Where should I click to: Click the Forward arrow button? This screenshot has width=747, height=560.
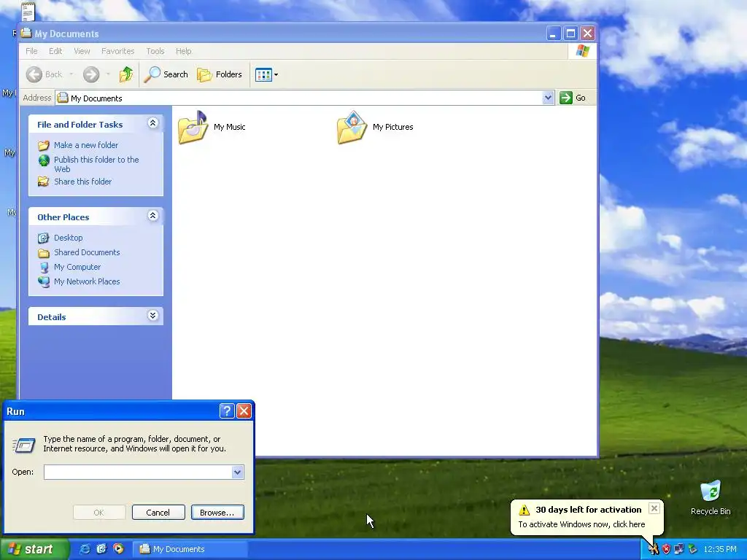click(x=91, y=74)
